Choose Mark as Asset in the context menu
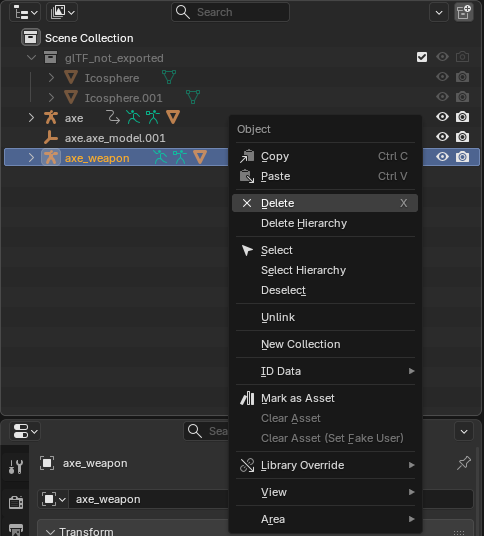Viewport: 484px width, 536px height. tap(325, 398)
